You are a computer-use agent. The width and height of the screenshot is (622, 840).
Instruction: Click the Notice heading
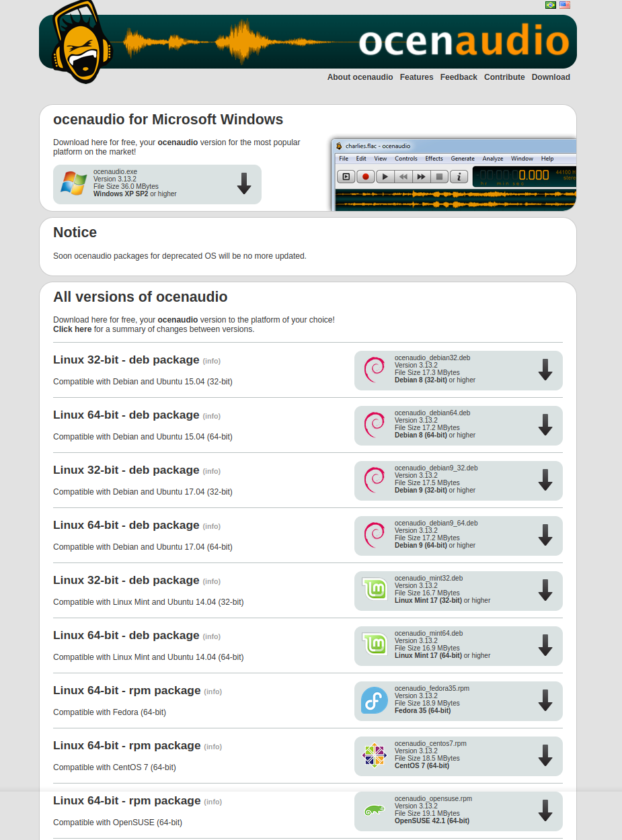tap(75, 233)
